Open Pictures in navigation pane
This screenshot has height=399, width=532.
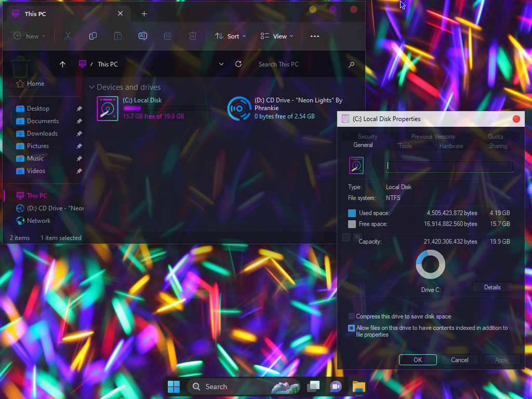[x=38, y=146]
